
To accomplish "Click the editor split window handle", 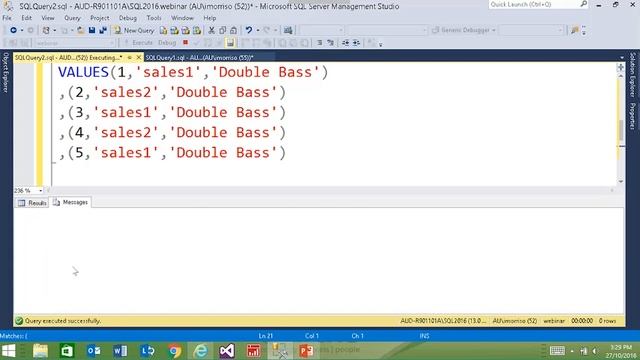I will point(621,67).
